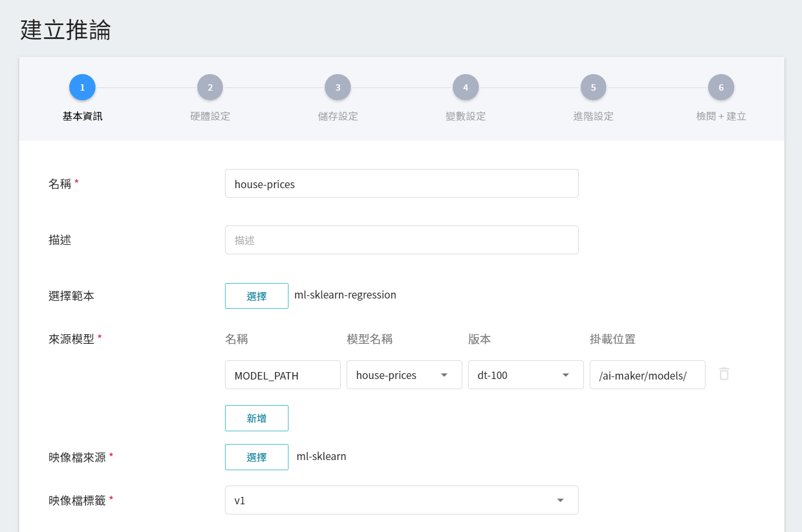Click 選擇 button for 映像檔來源
Viewport: 802px width, 532px height.
(x=256, y=457)
